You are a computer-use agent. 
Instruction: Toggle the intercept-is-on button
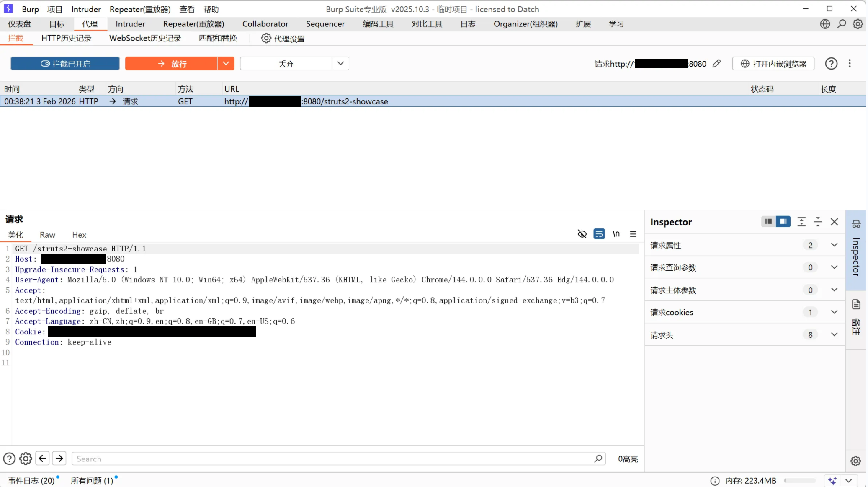[65, 64]
